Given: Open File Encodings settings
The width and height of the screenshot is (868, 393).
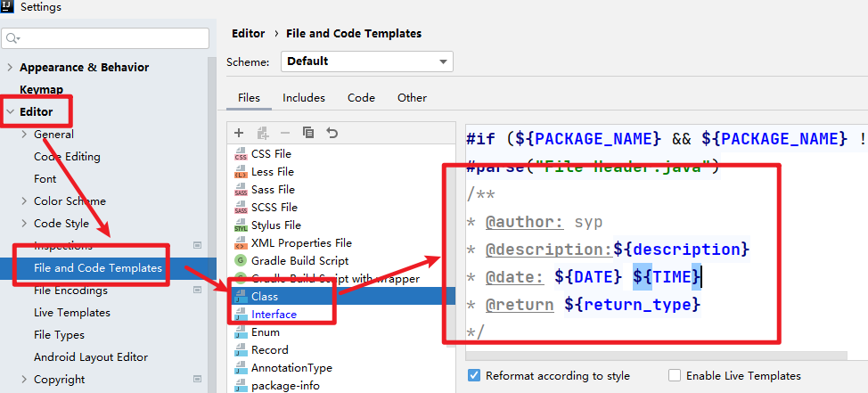Looking at the screenshot, I should click(x=71, y=290).
